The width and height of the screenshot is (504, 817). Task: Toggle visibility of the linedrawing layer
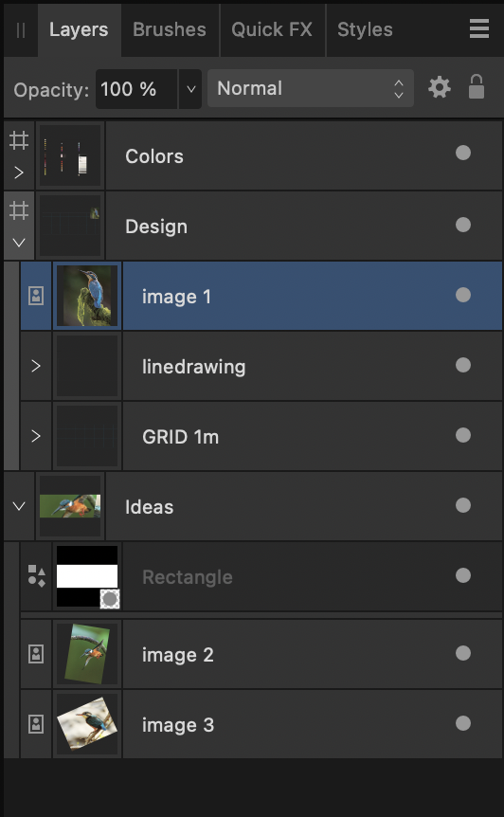[x=463, y=365]
